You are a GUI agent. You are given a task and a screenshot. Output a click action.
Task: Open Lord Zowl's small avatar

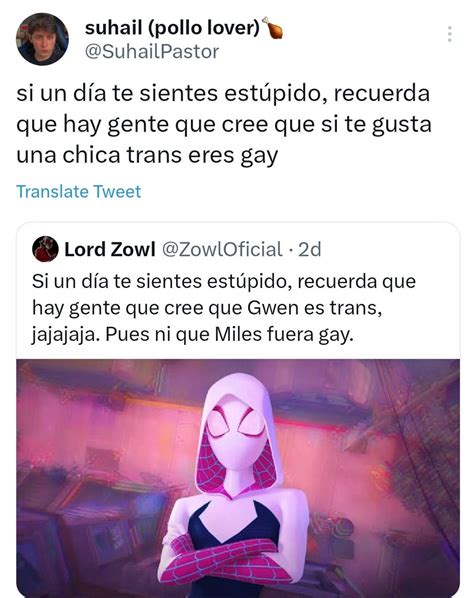(x=45, y=249)
